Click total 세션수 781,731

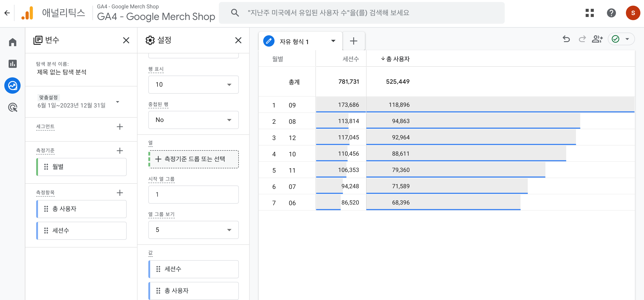348,82
